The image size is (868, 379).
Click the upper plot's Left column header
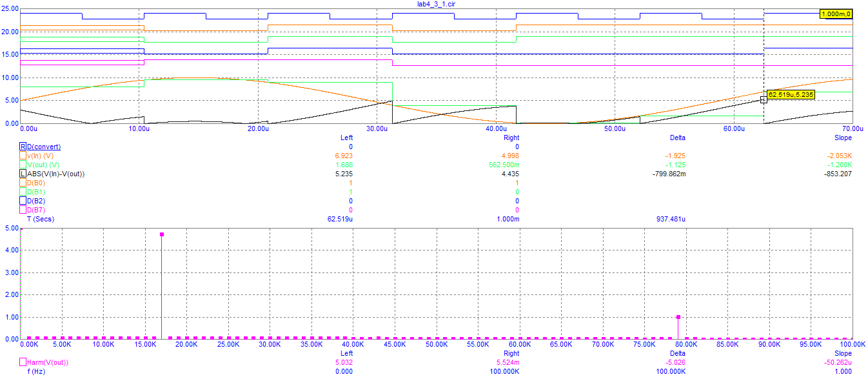tap(346, 138)
